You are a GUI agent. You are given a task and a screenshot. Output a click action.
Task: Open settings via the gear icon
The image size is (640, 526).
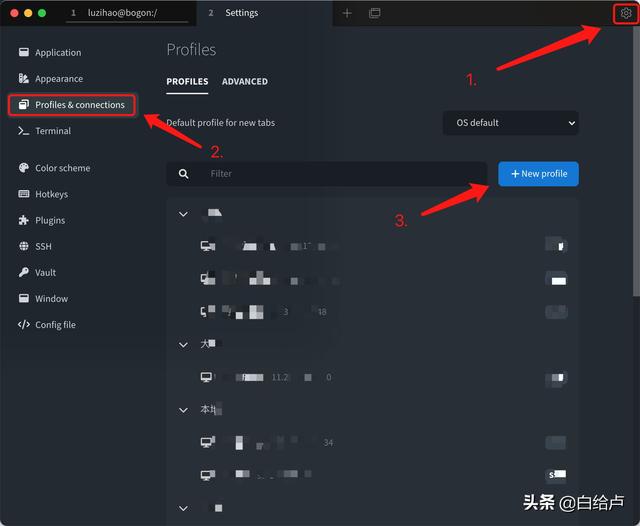click(x=625, y=13)
